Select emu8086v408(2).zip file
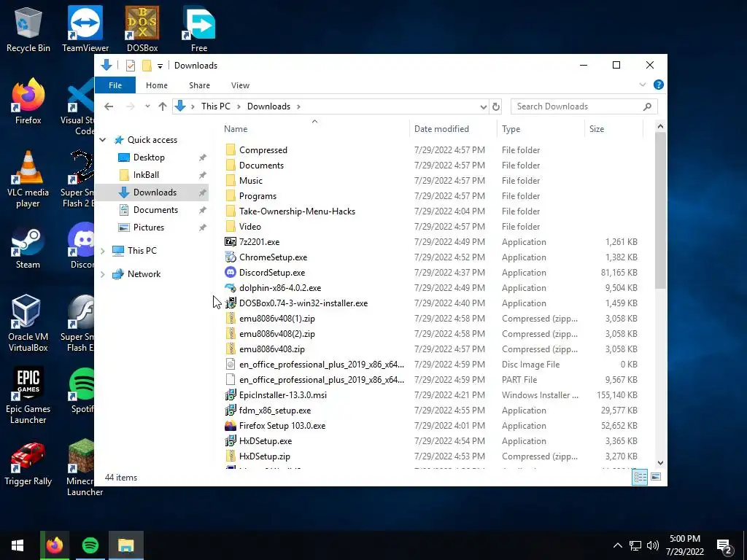The width and height of the screenshot is (747, 560). (x=276, y=334)
